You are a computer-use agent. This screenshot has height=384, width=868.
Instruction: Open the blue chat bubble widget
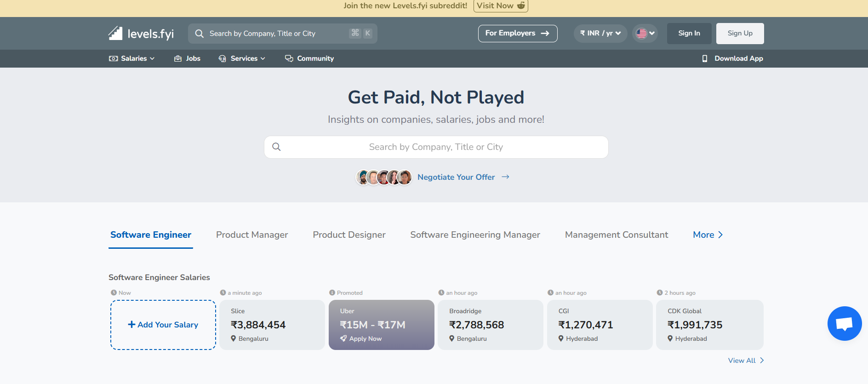coord(845,323)
